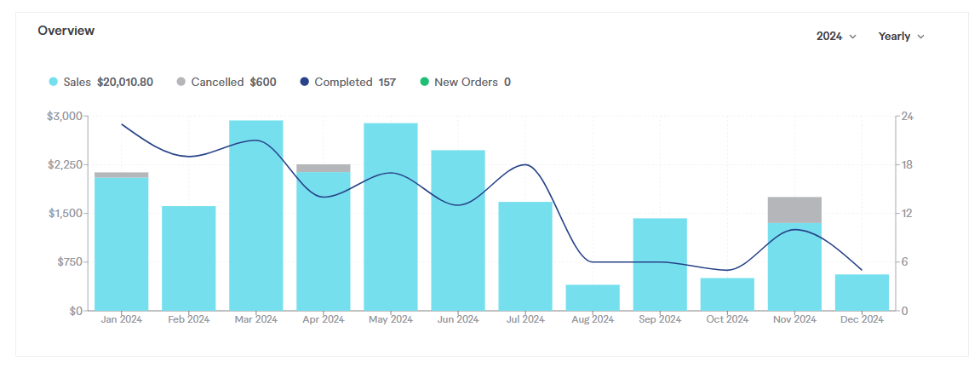Click the gray cancelled segment in Nov 2024
980x367 pixels.
tap(794, 209)
